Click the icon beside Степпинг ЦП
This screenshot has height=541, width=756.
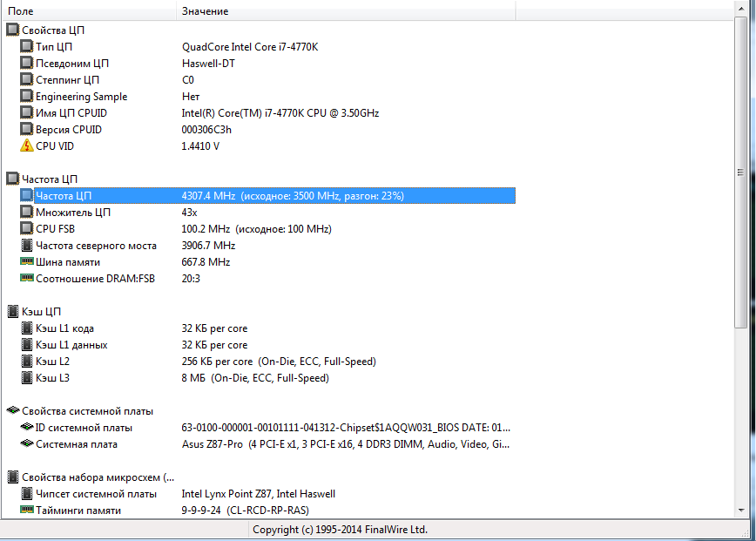point(26,79)
